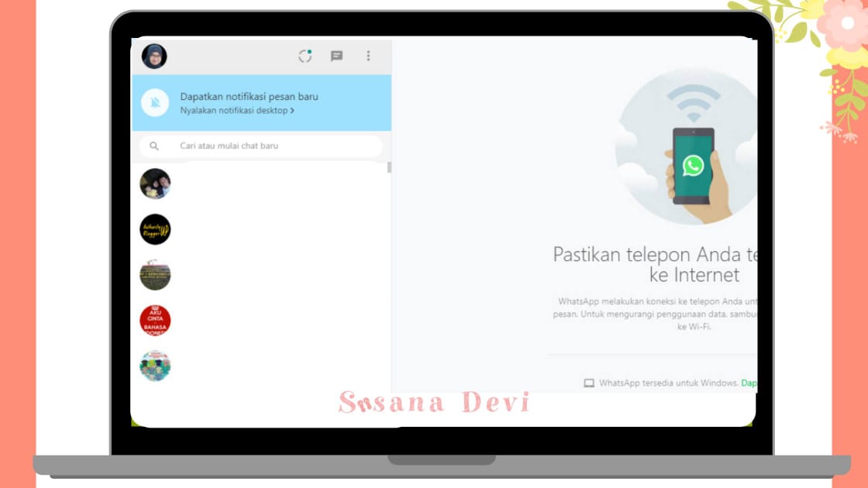Click the laptop icon beside Windows notice
This screenshot has height=488, width=868.
pyautogui.click(x=589, y=383)
